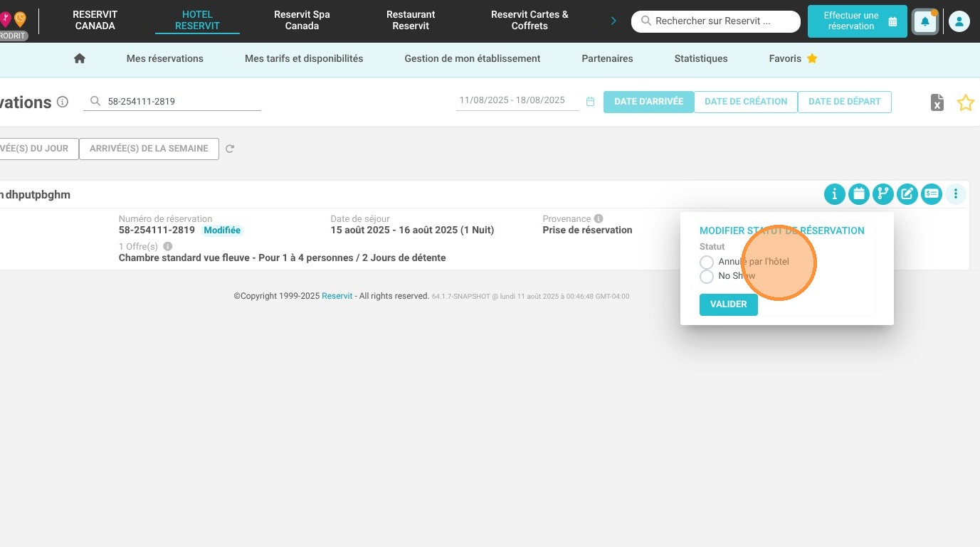
Task: Select the 'No Show' radio option
Action: tap(707, 276)
